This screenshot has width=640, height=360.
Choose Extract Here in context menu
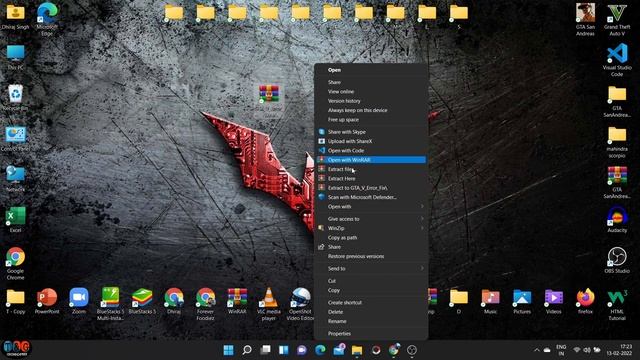click(371, 178)
